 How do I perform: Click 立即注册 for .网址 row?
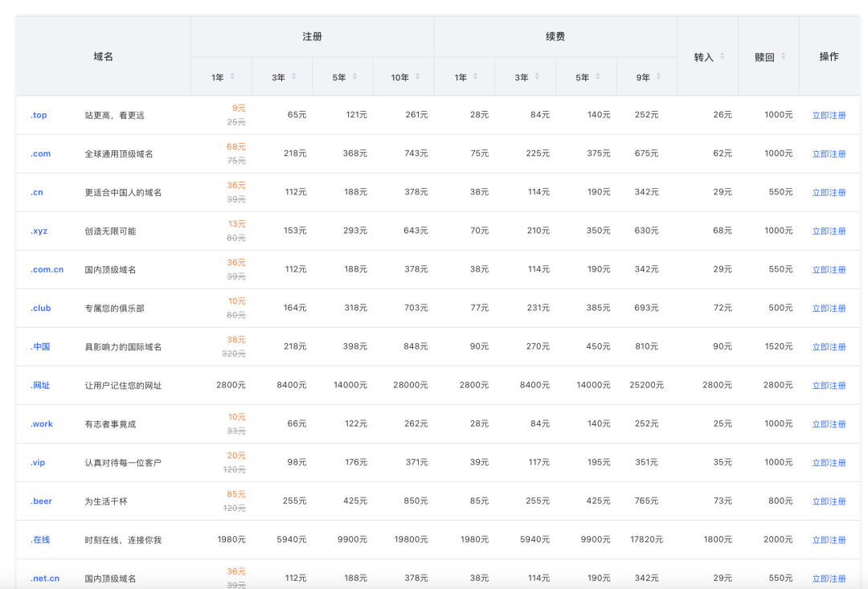pyautogui.click(x=829, y=385)
